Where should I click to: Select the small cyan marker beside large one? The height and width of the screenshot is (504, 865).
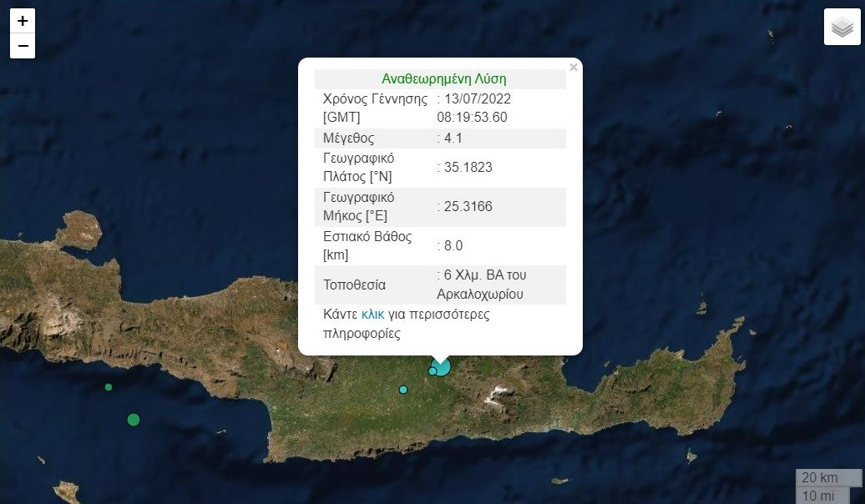(x=432, y=371)
